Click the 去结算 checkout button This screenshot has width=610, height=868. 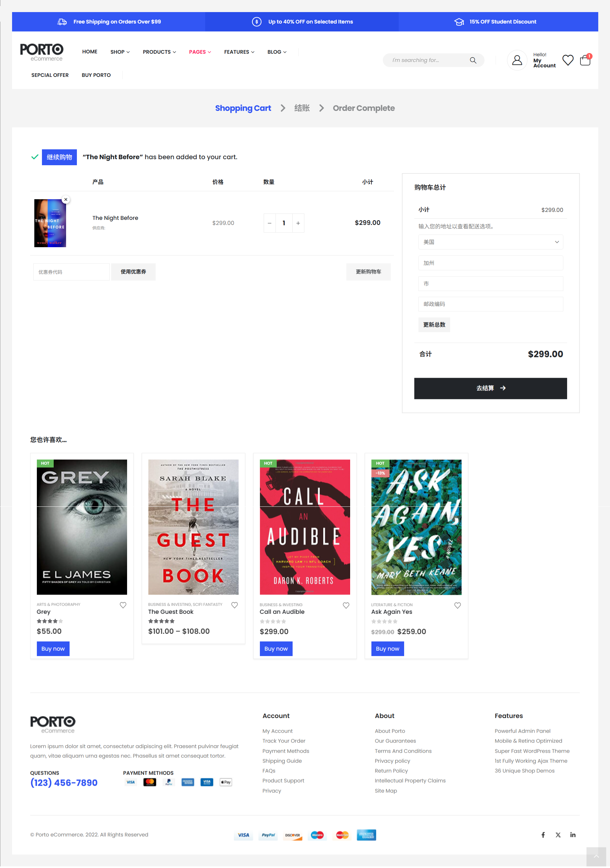click(490, 388)
